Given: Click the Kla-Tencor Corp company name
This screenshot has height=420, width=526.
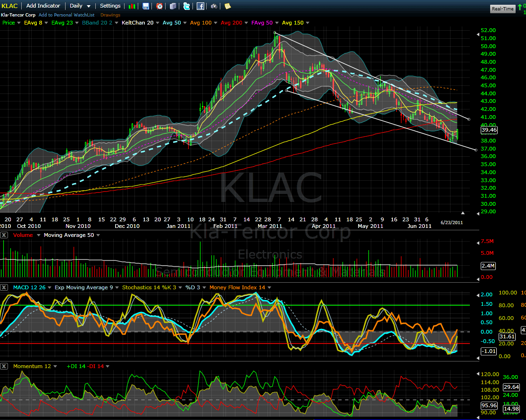Looking at the screenshot, I should coord(18,15).
